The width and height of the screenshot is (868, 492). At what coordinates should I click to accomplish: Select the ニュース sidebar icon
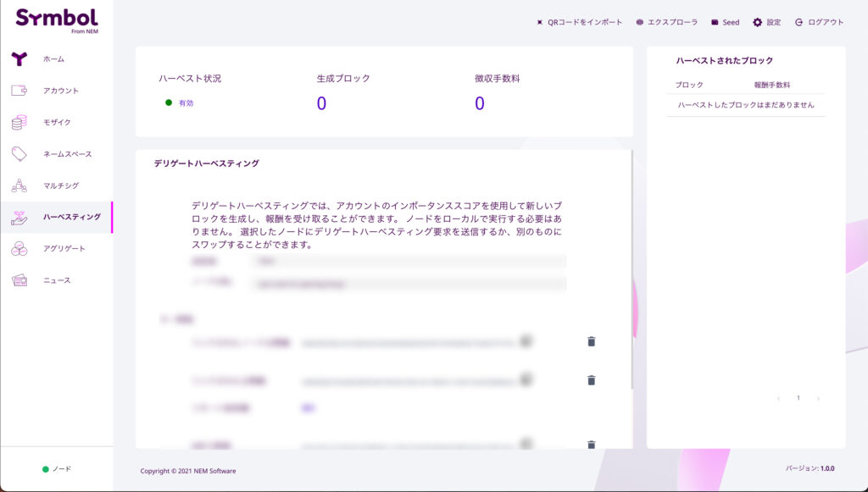(x=19, y=280)
